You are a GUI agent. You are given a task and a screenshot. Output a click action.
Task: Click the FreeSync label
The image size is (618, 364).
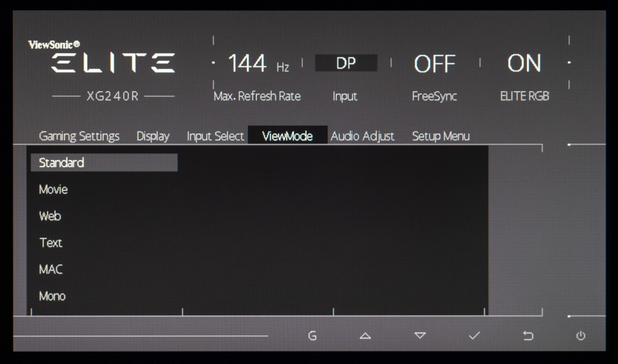pos(435,96)
